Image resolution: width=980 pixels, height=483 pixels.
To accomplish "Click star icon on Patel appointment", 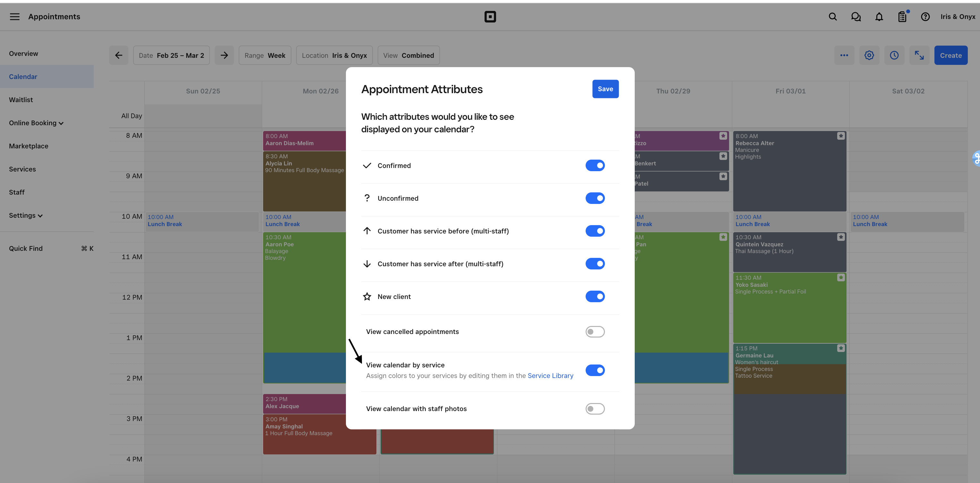I will [x=723, y=176].
